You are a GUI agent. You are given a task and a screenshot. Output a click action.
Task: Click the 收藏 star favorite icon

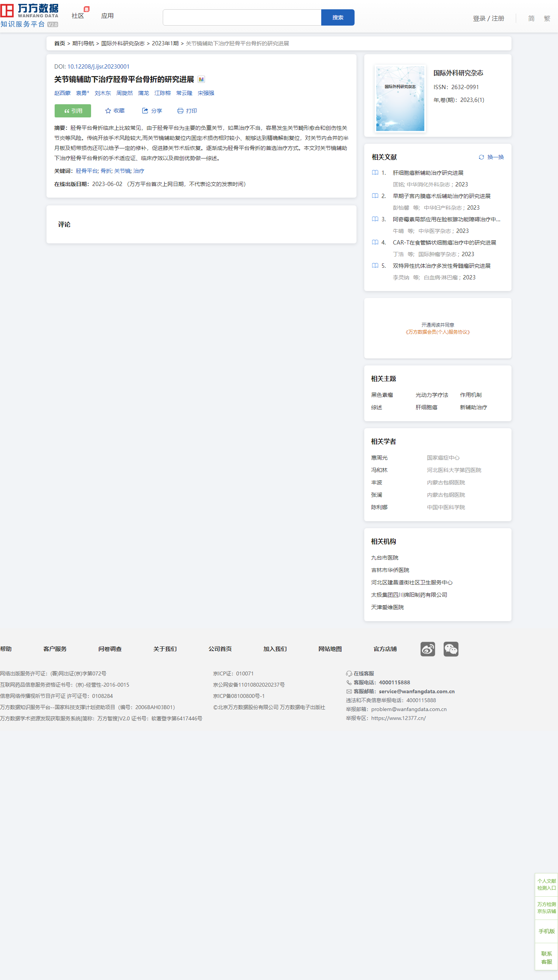coord(108,111)
